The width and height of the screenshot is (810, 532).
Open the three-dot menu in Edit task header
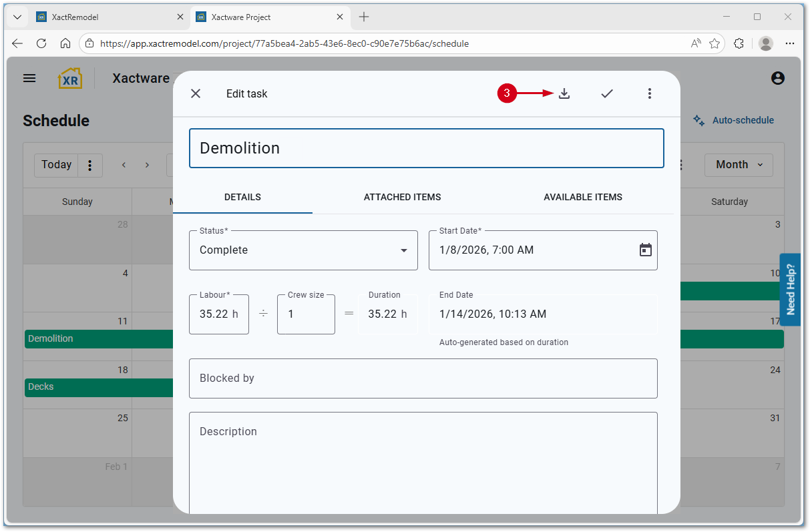tap(650, 93)
